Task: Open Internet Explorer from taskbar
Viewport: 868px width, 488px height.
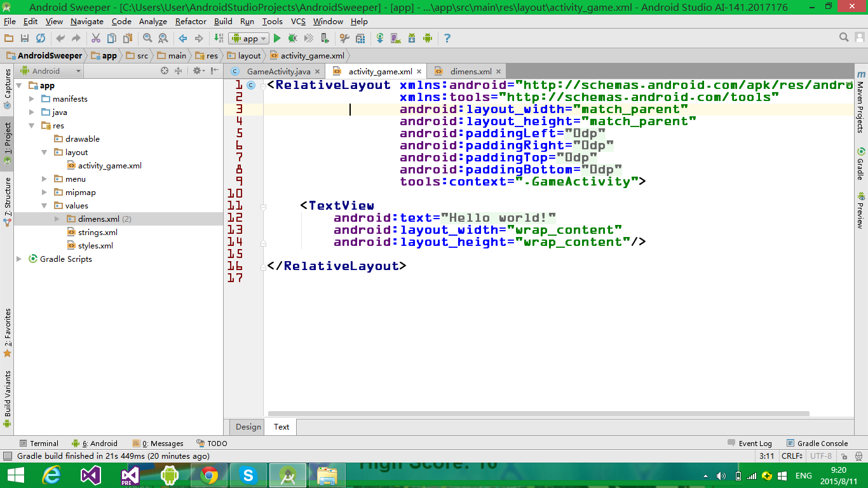Action: click(x=51, y=475)
